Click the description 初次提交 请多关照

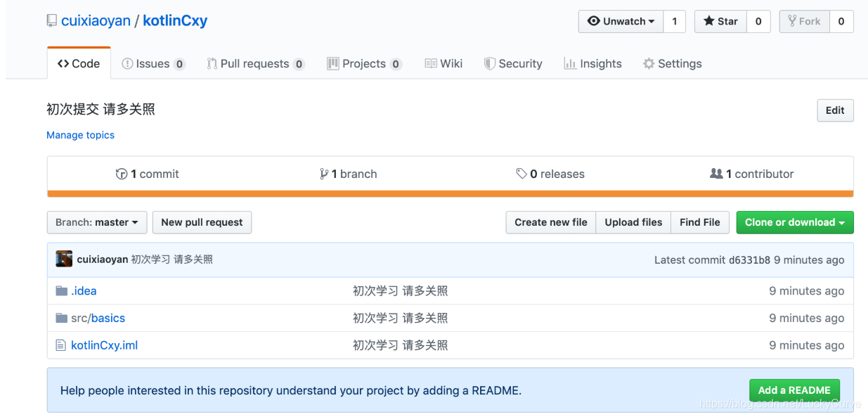pos(101,110)
